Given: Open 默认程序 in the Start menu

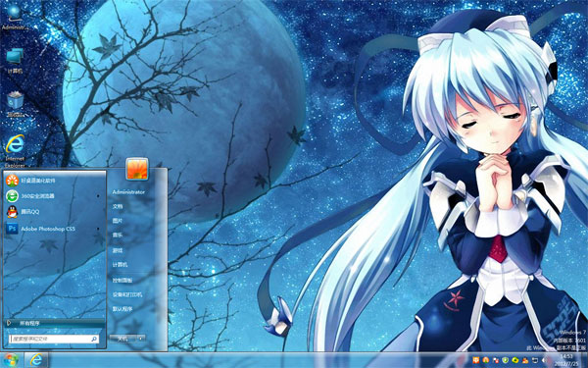Looking at the screenshot, I should [x=122, y=309].
